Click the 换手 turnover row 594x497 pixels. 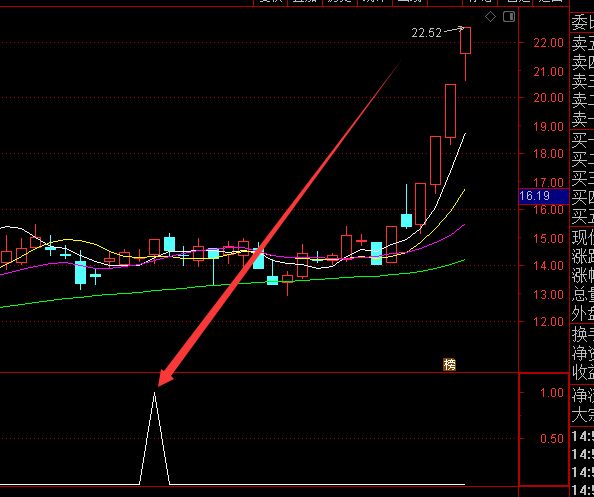[582, 334]
